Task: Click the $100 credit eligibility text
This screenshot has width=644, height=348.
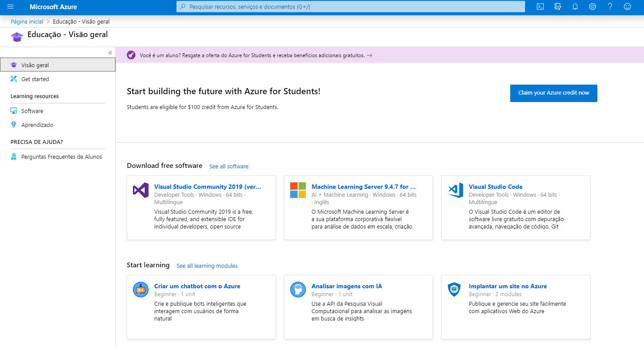Action: point(203,107)
